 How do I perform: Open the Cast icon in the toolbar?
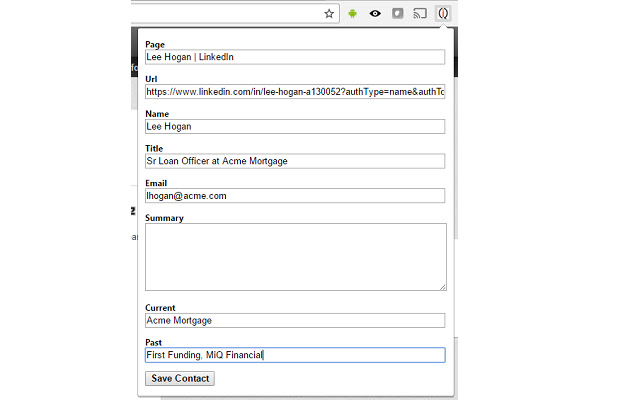point(420,14)
